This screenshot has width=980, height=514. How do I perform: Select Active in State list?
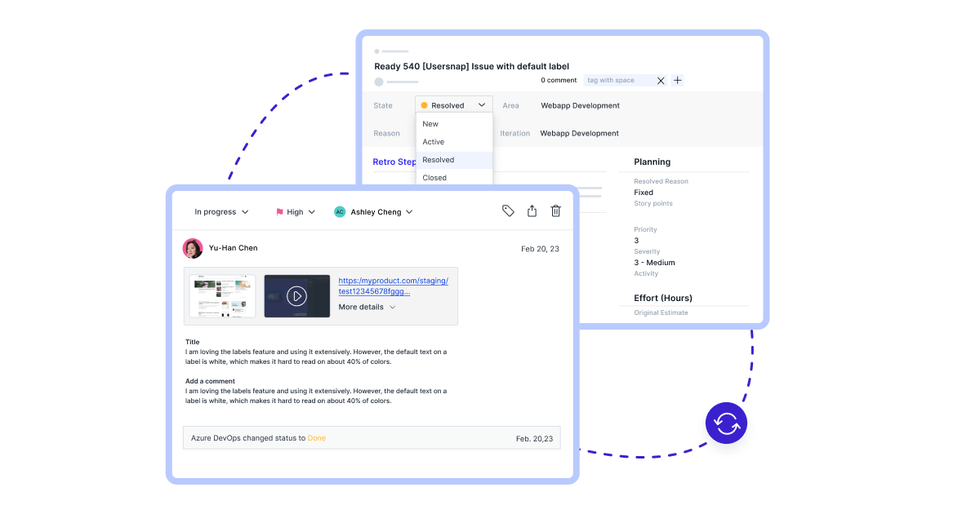click(x=454, y=142)
